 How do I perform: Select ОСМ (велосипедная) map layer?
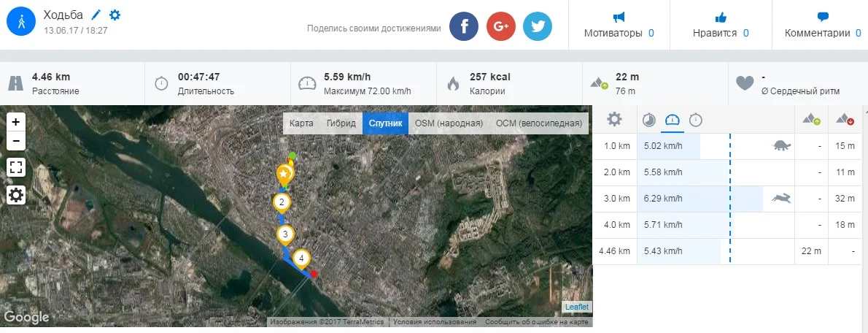point(538,123)
